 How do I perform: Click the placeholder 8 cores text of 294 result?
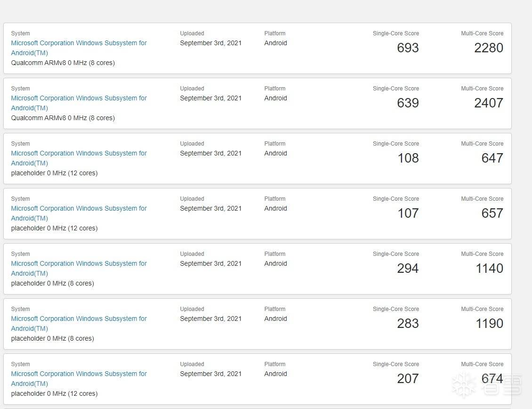point(52,283)
